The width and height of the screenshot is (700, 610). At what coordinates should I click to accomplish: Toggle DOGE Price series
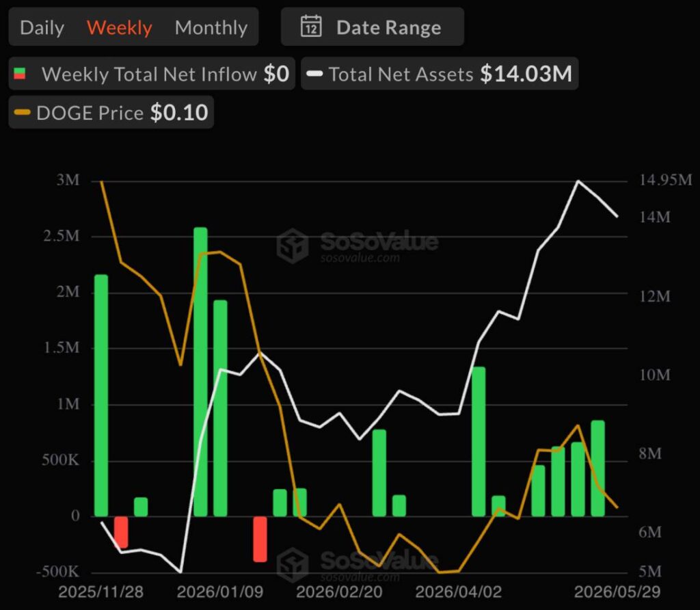click(x=111, y=113)
